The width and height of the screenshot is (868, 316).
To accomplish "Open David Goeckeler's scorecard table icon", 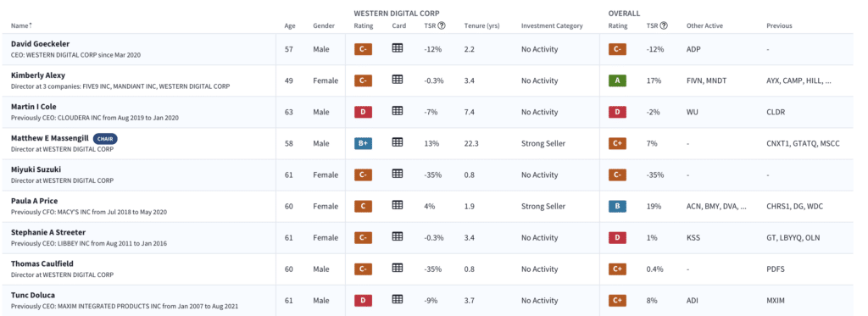I will pos(397,48).
